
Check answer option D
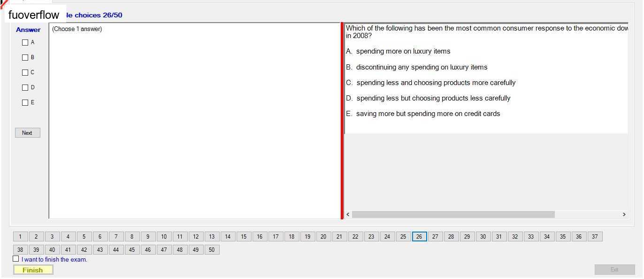click(25, 88)
